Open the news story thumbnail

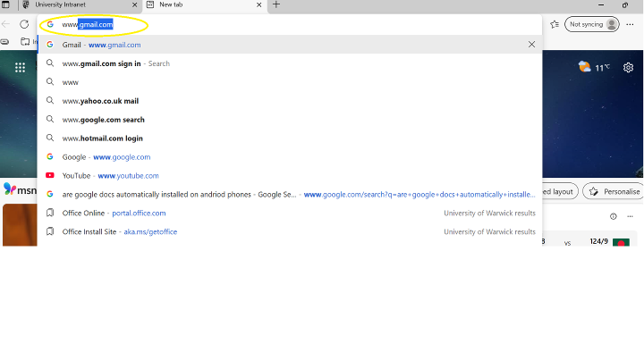pyautogui.click(x=20, y=225)
